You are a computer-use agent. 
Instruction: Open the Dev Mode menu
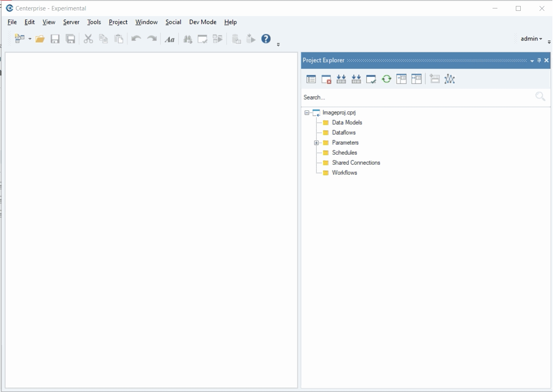202,22
